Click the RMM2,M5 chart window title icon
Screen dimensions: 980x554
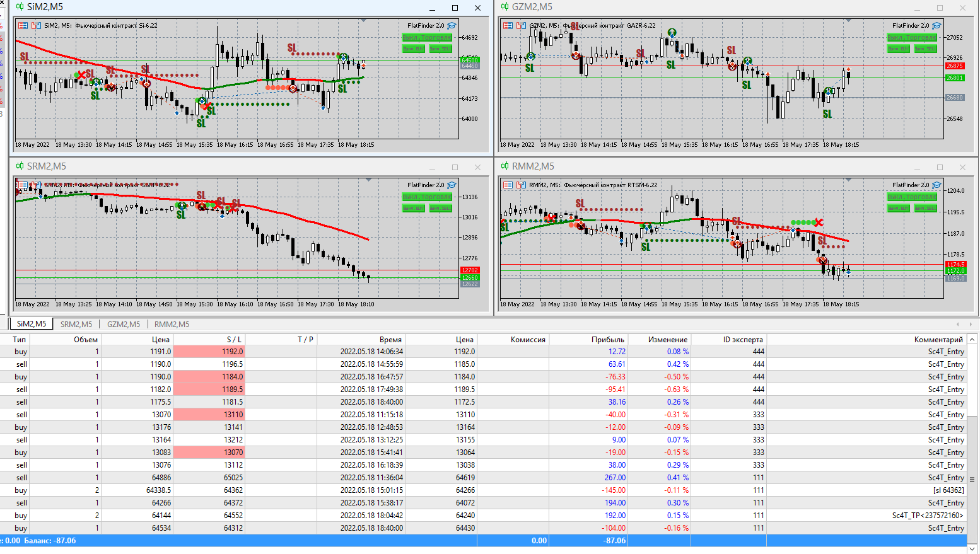pos(505,166)
